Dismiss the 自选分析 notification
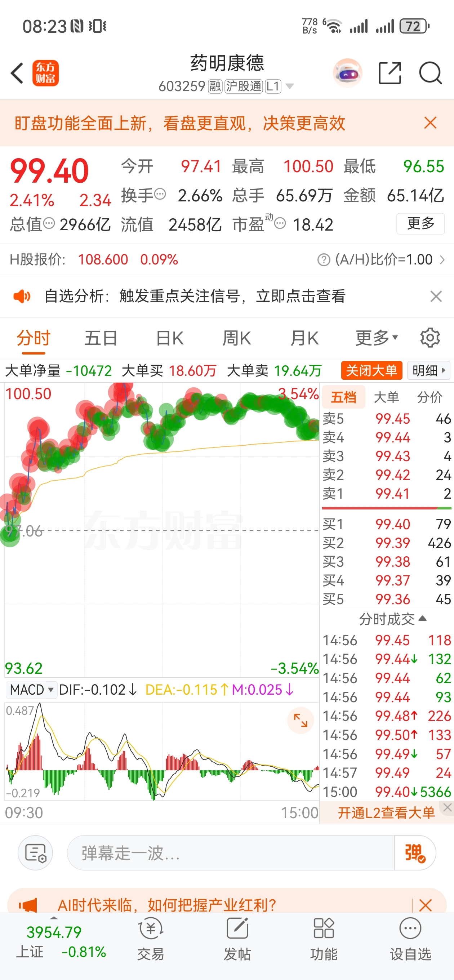This screenshot has width=454, height=980. (436, 297)
